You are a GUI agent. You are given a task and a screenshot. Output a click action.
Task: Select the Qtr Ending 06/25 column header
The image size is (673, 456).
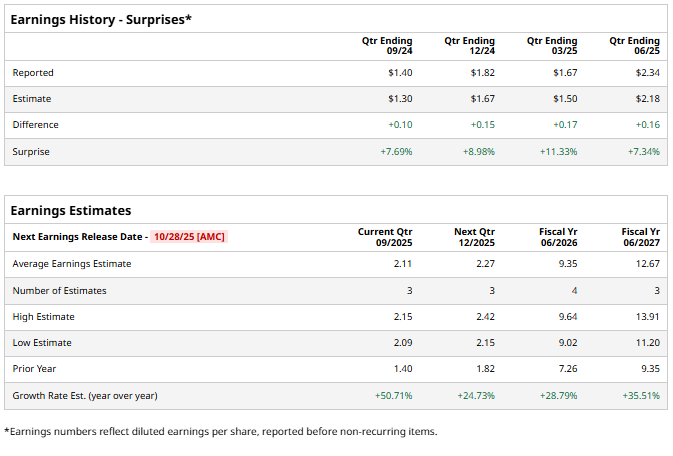coord(634,46)
